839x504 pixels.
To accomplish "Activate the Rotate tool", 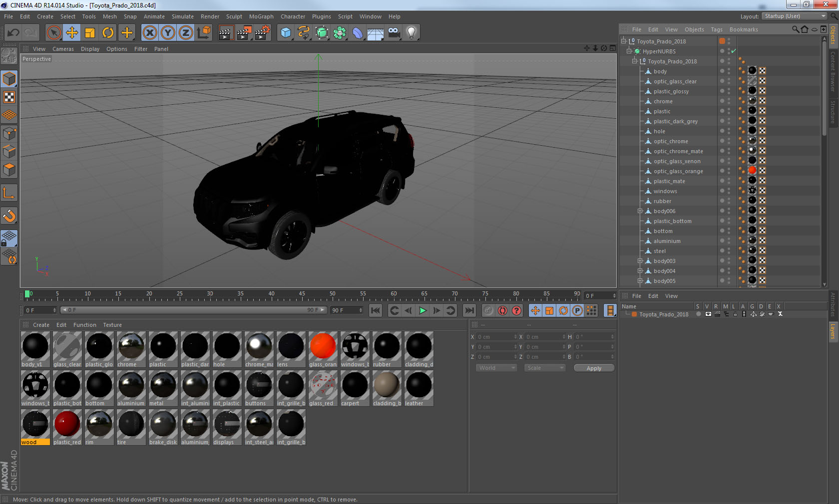I will (108, 33).
